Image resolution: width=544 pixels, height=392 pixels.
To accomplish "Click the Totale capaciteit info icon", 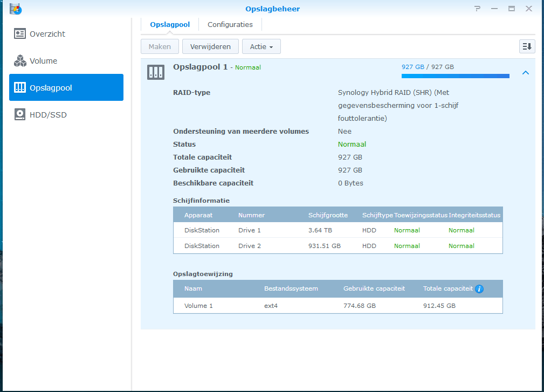I will point(479,289).
